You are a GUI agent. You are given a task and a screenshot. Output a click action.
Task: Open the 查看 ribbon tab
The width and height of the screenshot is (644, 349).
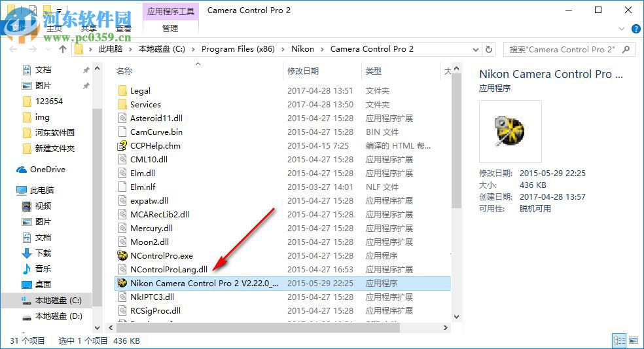[123, 28]
